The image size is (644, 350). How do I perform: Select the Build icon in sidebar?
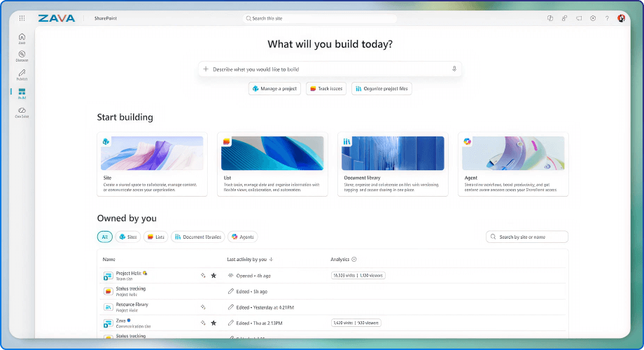(22, 93)
